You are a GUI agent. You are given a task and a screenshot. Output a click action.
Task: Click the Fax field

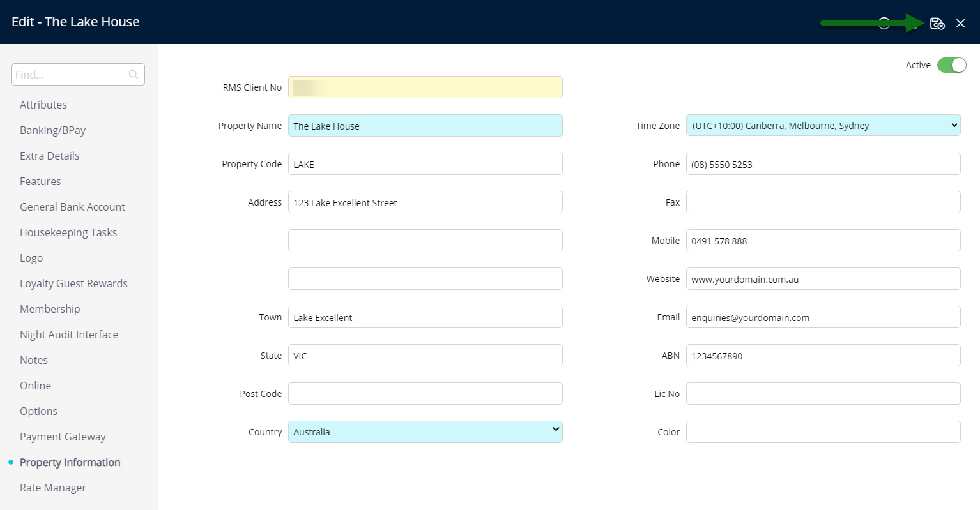[823, 202]
